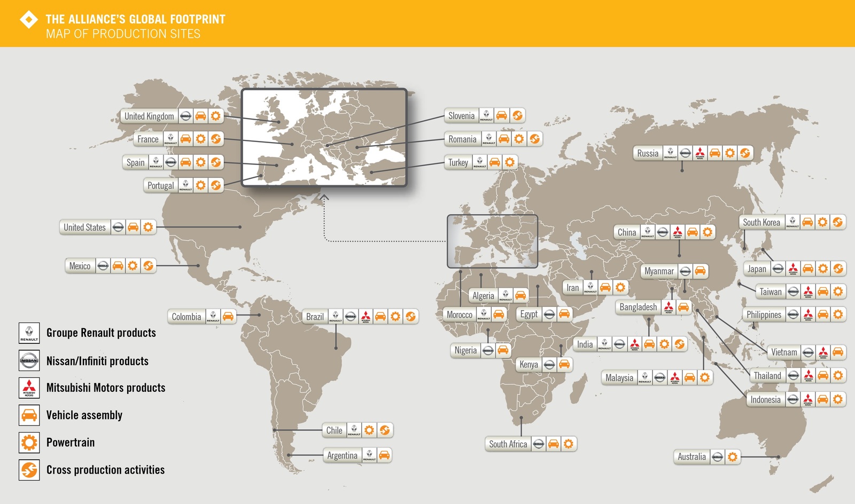Screen dimensions: 855x504
Task: Click the small highlighted Europe box on map
Action: pos(492,241)
